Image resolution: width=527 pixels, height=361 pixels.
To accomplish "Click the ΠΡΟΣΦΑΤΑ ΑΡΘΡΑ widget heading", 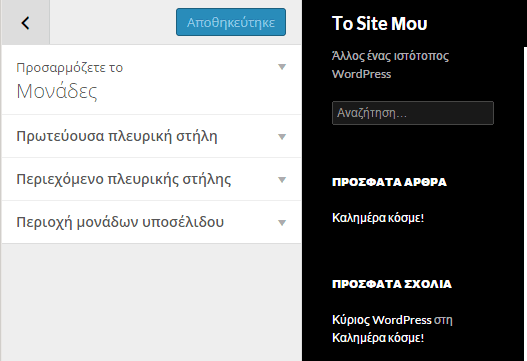I will tap(389, 182).
